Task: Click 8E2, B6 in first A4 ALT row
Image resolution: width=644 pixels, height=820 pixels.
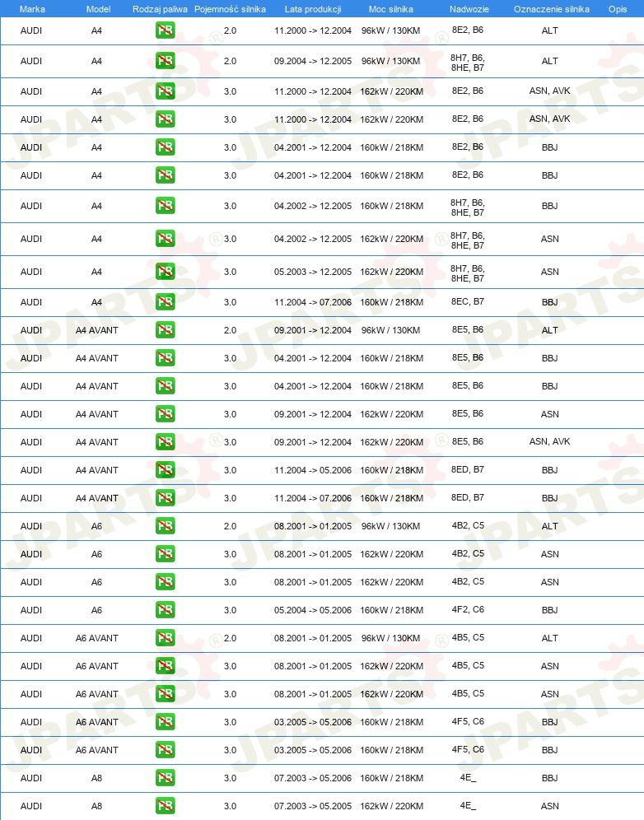Action: 468,30
